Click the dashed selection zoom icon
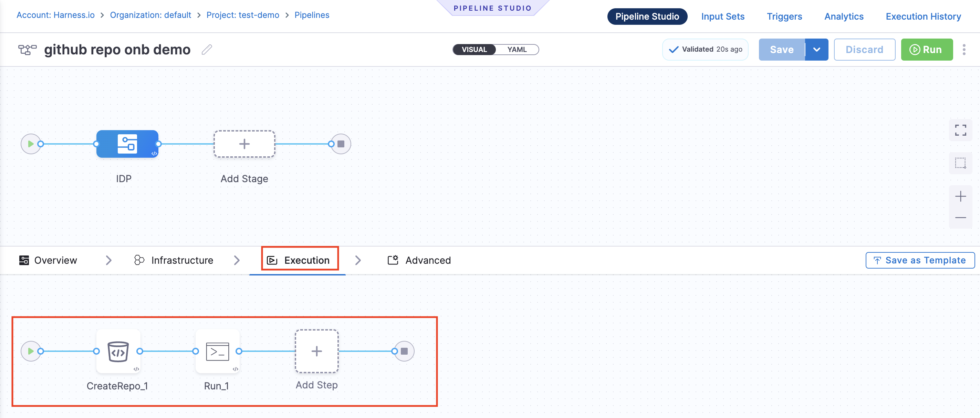 (960, 163)
